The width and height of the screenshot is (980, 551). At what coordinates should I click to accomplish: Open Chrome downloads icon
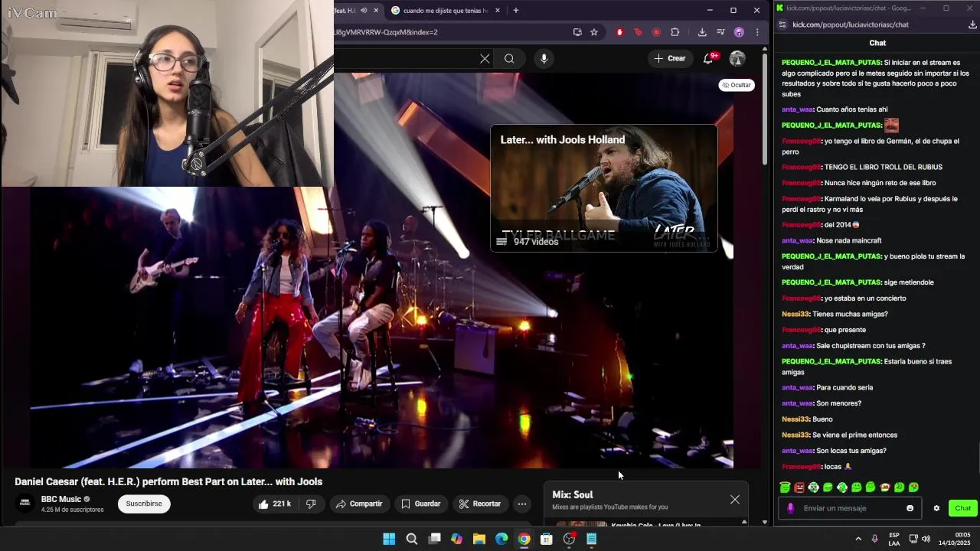[x=702, y=32]
